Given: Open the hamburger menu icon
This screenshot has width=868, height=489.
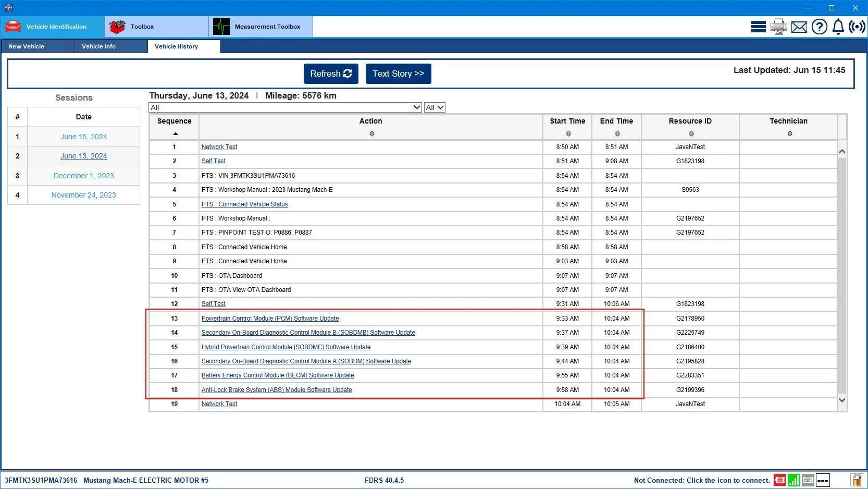Looking at the screenshot, I should click(758, 27).
